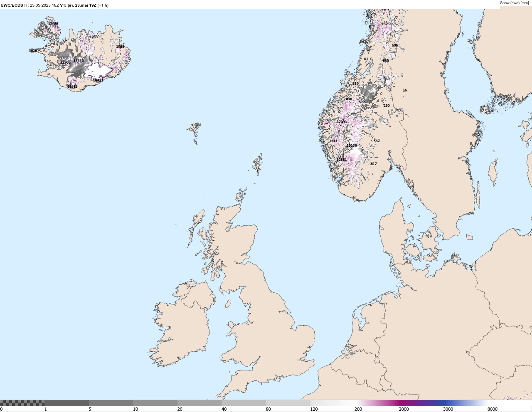Screen dimensions: 532x412
Task: Click the 899 snow value label
Action: (x=362, y=102)
